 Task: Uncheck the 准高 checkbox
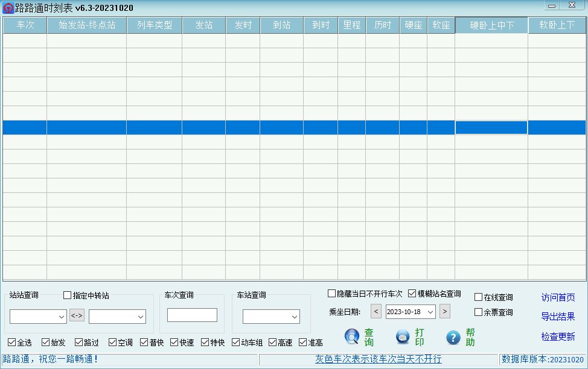(x=302, y=342)
